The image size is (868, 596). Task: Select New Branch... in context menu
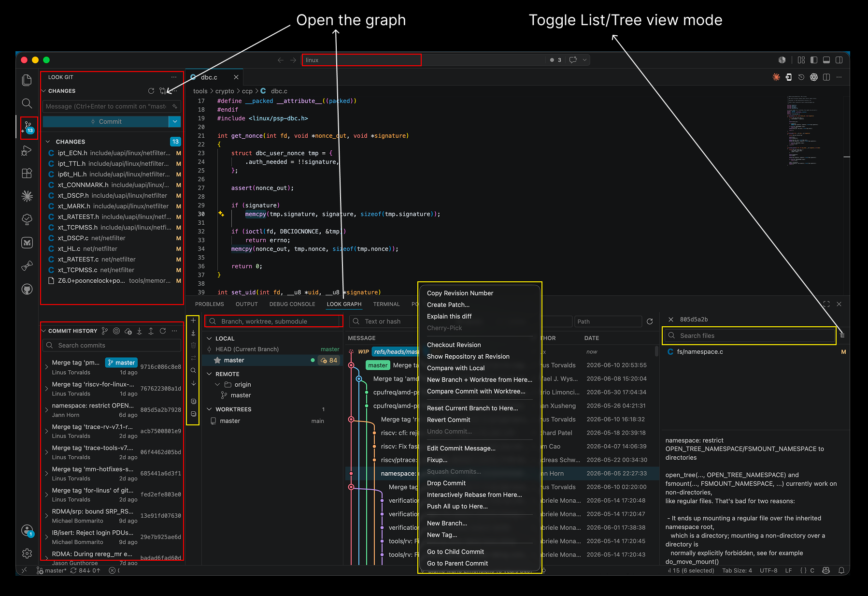click(x=447, y=523)
